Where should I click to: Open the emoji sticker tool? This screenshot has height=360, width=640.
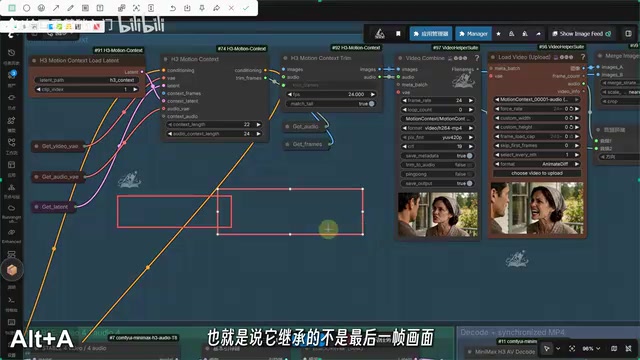pyautogui.click(x=41, y=8)
